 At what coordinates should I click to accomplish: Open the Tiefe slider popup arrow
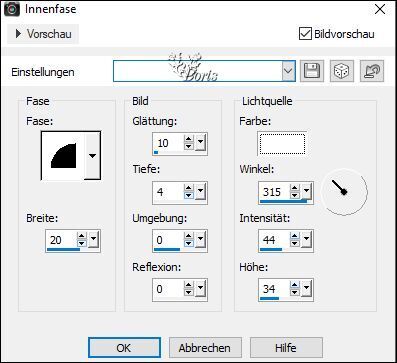200,191
